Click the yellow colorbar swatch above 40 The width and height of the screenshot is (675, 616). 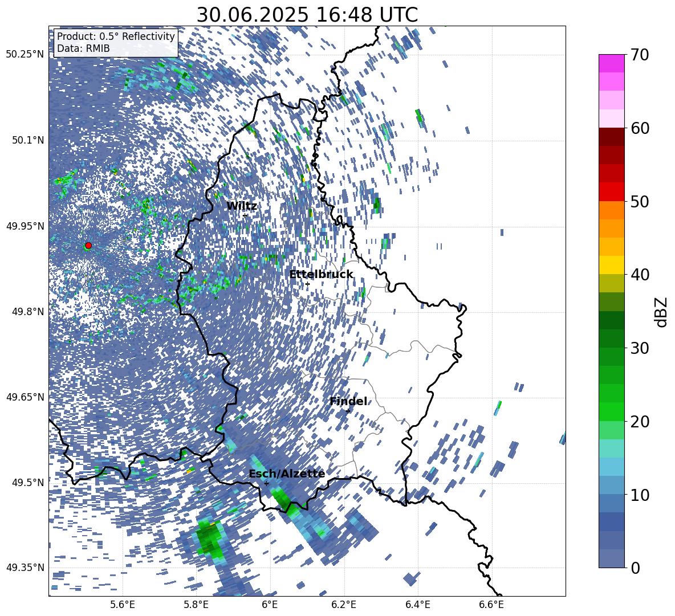[x=611, y=266]
